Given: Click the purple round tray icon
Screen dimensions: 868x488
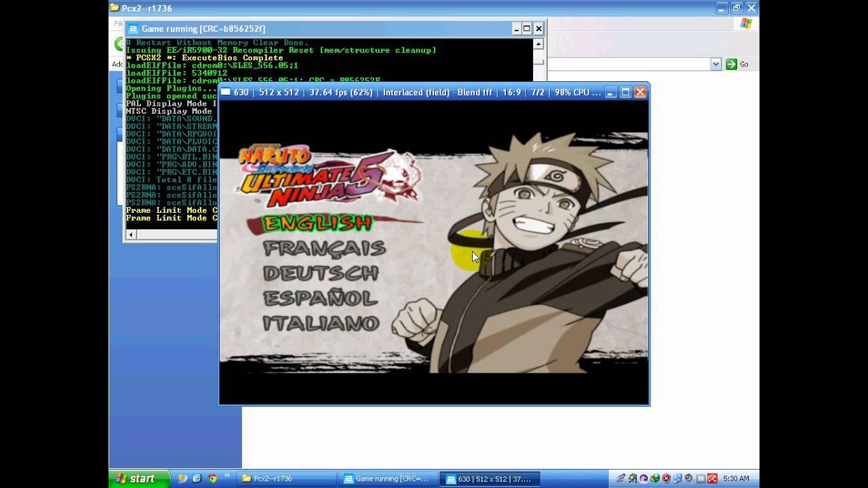Looking at the screenshot, I should pos(644,479).
